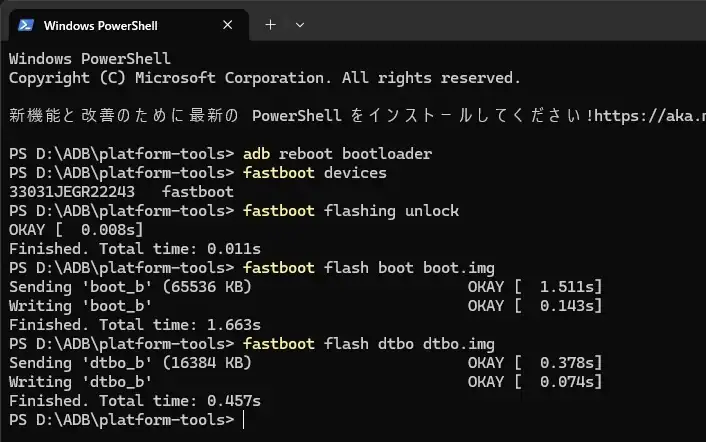Click the Sending 'boot_b' (65536 KB) line
Screen dimensions: 706x442
pos(130,287)
